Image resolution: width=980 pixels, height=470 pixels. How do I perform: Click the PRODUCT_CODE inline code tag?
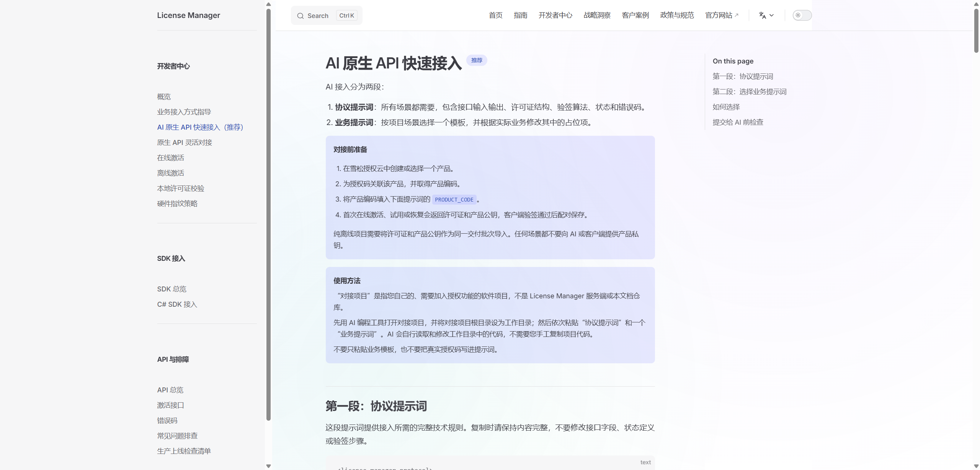[x=454, y=200]
